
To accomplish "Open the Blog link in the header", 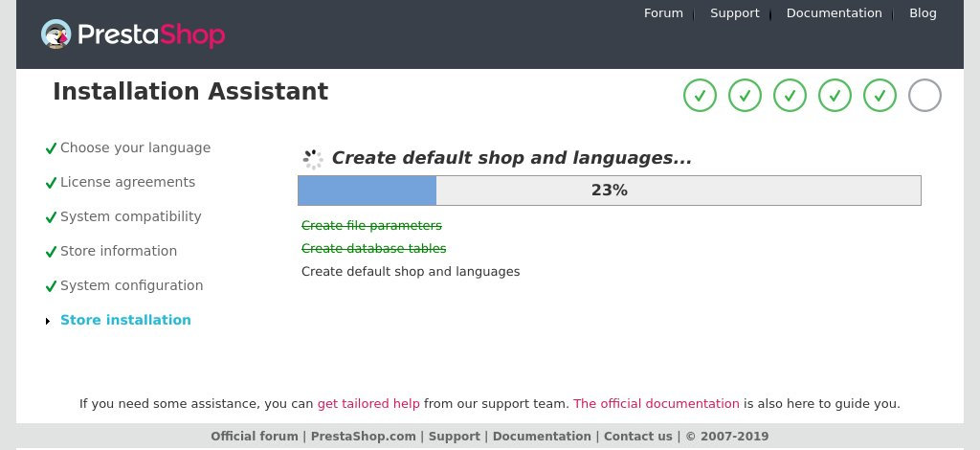I will 923,13.
